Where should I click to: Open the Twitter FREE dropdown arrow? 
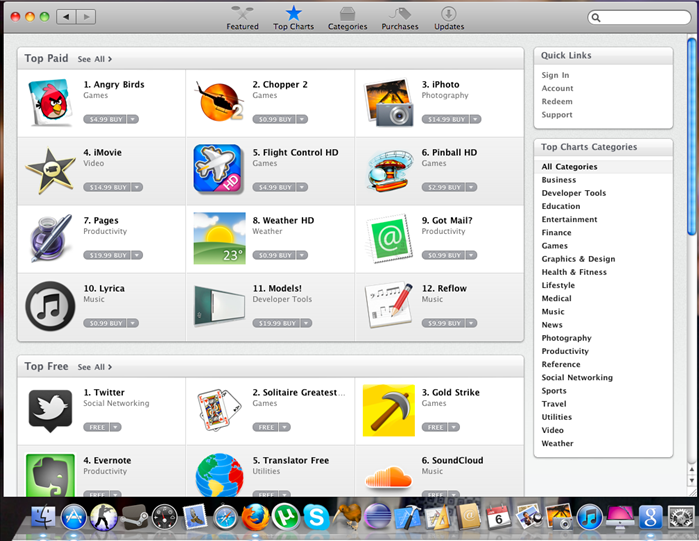pyautogui.click(x=115, y=427)
